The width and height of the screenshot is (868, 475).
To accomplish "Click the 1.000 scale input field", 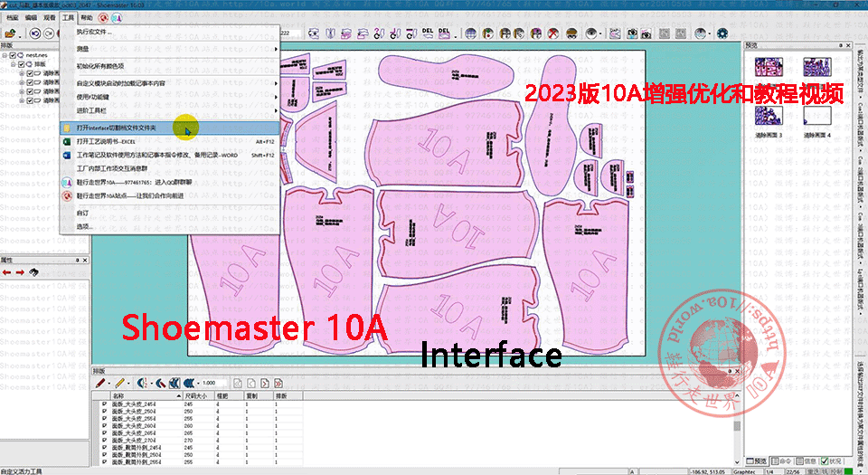I will [213, 383].
